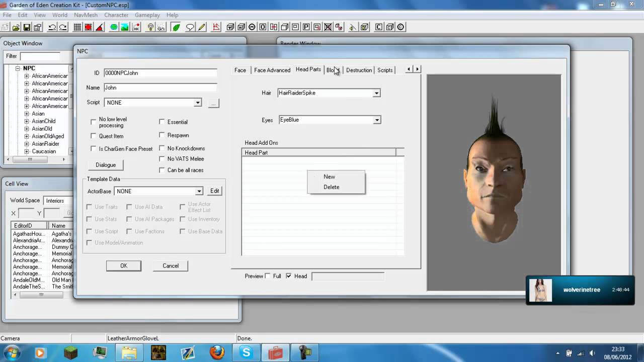Click the green leaf toolbar icon

tap(176, 27)
